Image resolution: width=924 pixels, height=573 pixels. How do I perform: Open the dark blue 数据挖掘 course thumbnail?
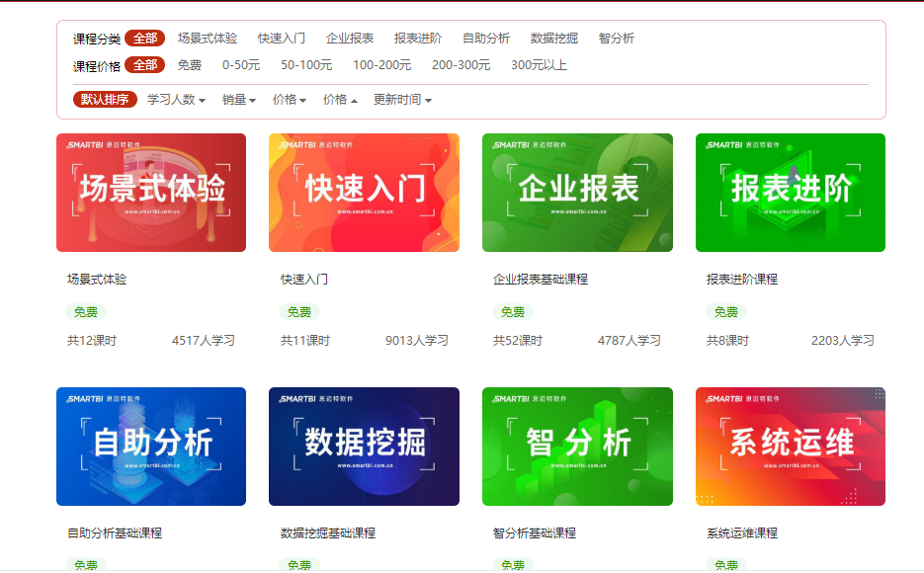pyautogui.click(x=365, y=447)
